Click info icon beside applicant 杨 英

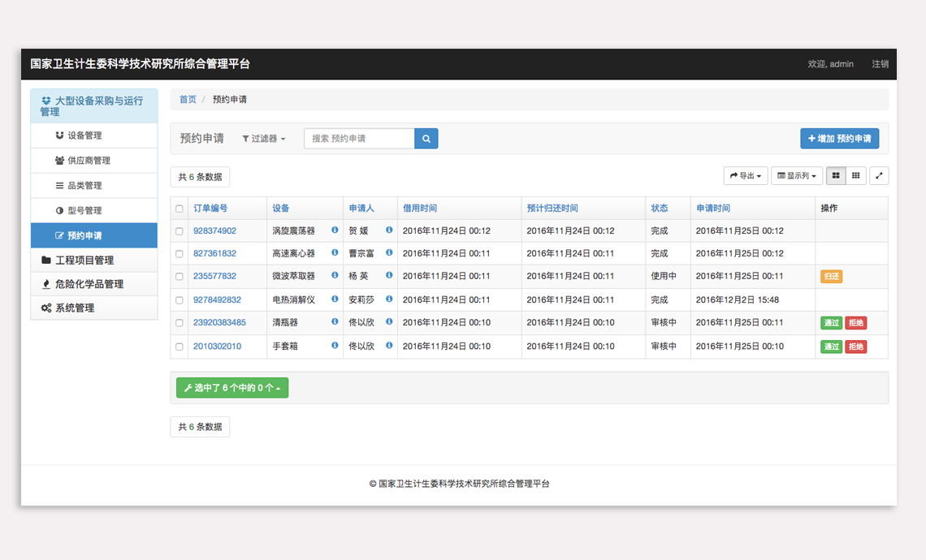point(389,276)
